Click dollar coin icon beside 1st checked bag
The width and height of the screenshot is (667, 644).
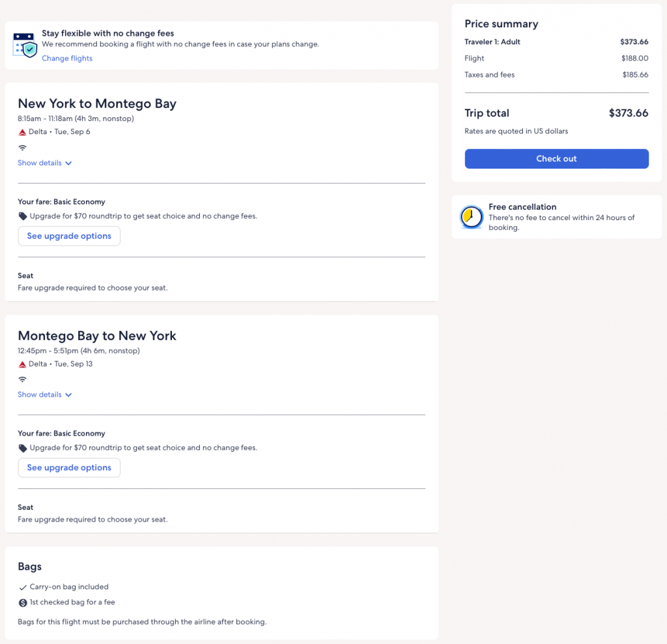click(x=23, y=603)
